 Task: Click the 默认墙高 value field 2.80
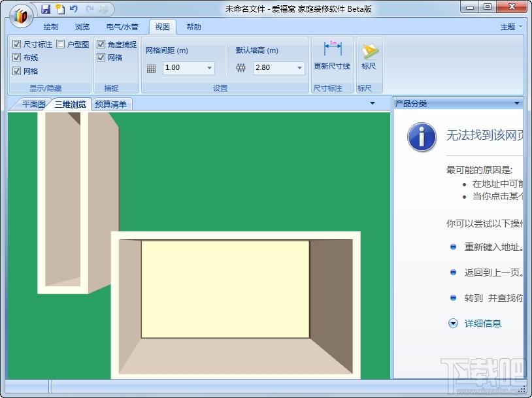tap(274, 68)
